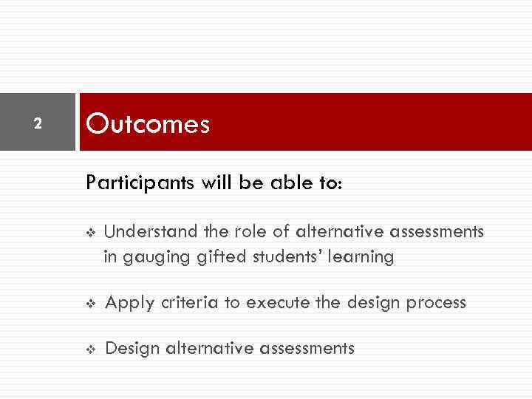Click the slide number 2
The height and width of the screenshot is (399, 532).
(38, 124)
